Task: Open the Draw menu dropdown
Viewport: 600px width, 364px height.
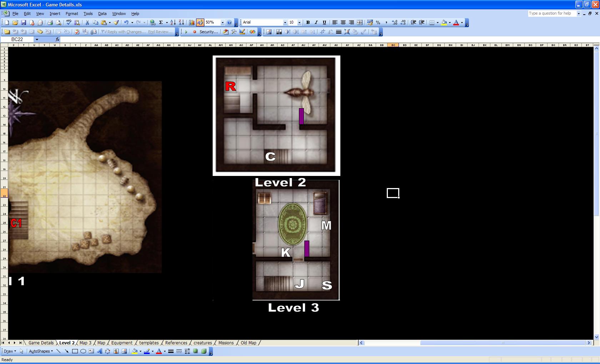Action: click(10, 351)
